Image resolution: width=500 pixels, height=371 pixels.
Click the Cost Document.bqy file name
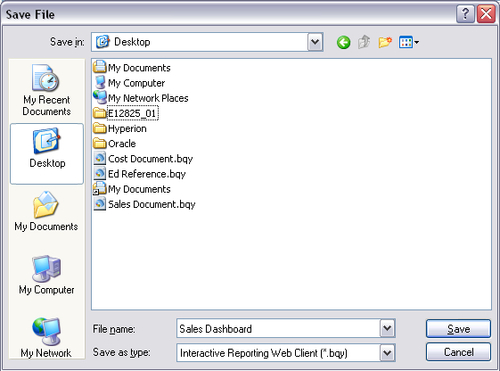click(150, 159)
